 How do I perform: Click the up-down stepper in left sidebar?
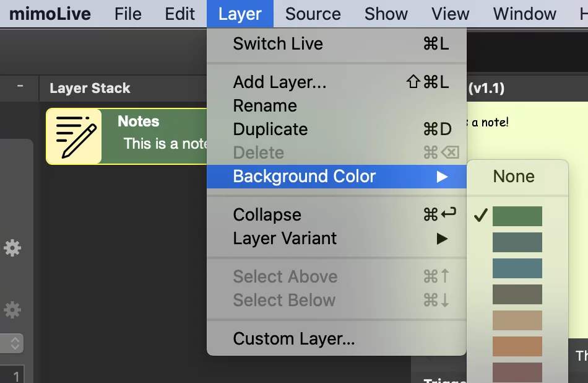tap(13, 343)
